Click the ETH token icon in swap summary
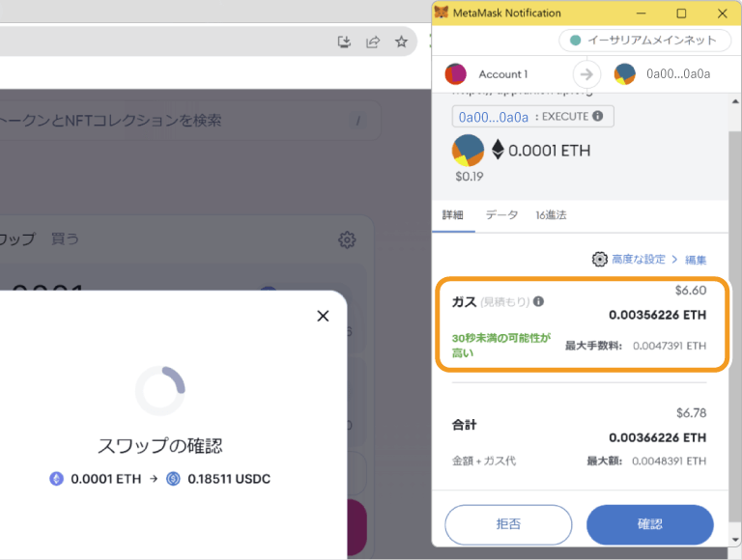The height and width of the screenshot is (560, 742). point(56,479)
